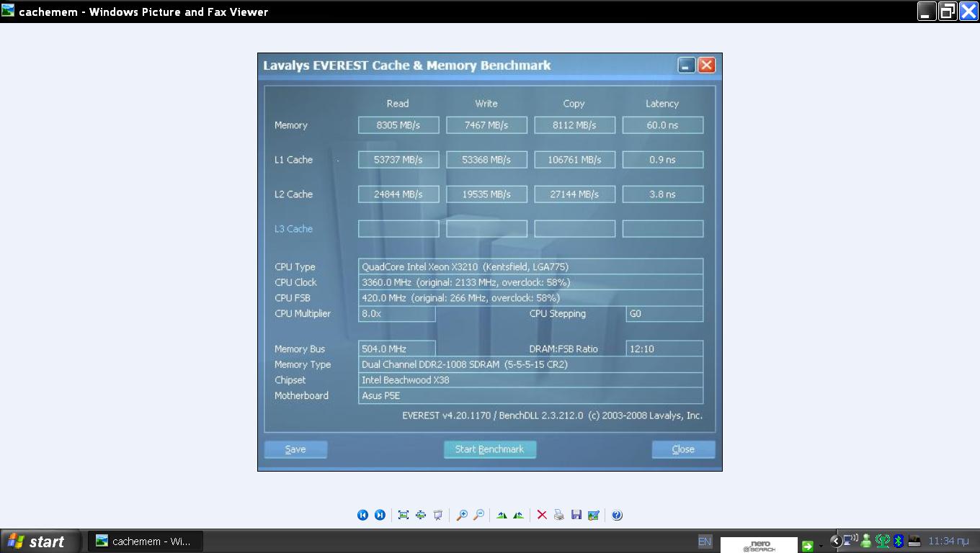The height and width of the screenshot is (553, 980).
Task: Expand hidden tray icons with round arrow
Action: click(x=836, y=541)
